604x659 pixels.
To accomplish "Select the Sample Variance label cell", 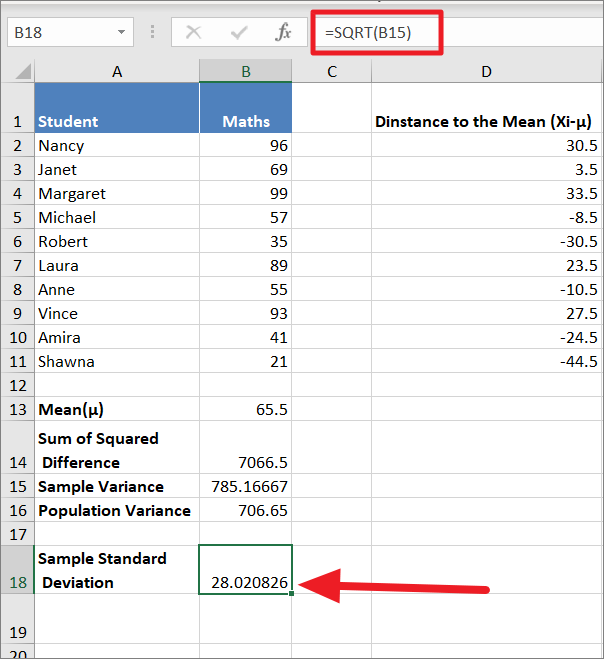I will (117, 486).
